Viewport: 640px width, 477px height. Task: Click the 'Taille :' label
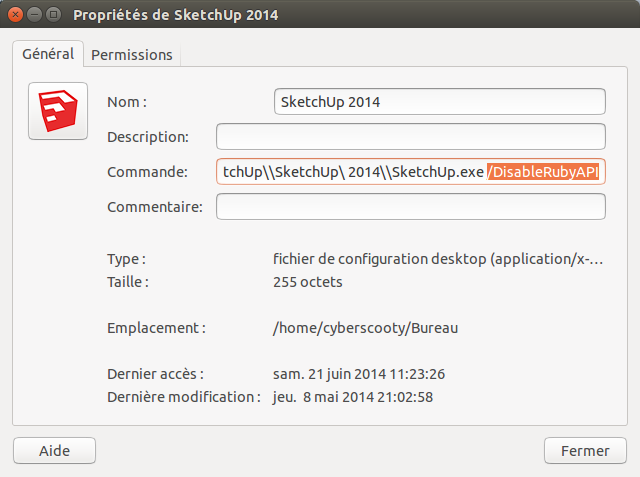(128, 282)
